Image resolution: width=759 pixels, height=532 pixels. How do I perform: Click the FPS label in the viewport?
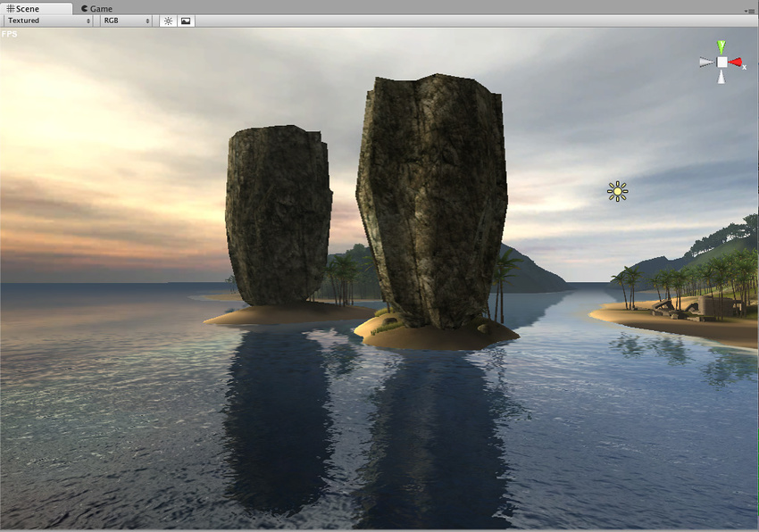tap(9, 34)
